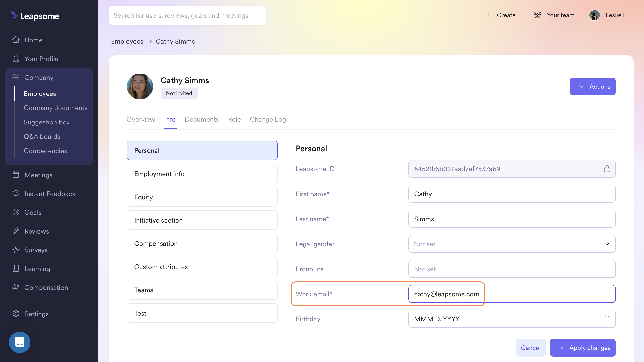
Task: Open Company documents in sidebar
Action: 55,108
